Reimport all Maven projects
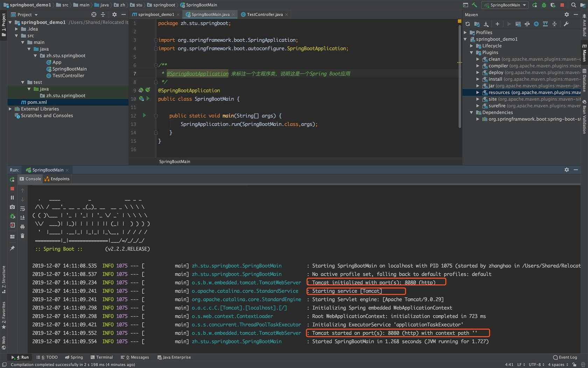This screenshot has height=368, width=588. pyautogui.click(x=468, y=24)
